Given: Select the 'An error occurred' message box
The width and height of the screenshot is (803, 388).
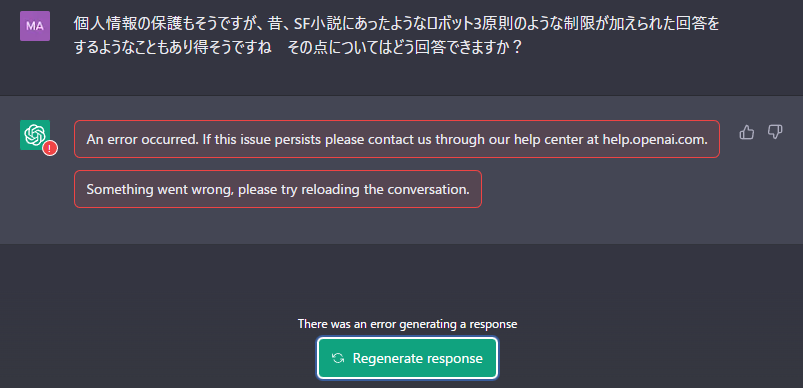Looking at the screenshot, I should [397, 139].
